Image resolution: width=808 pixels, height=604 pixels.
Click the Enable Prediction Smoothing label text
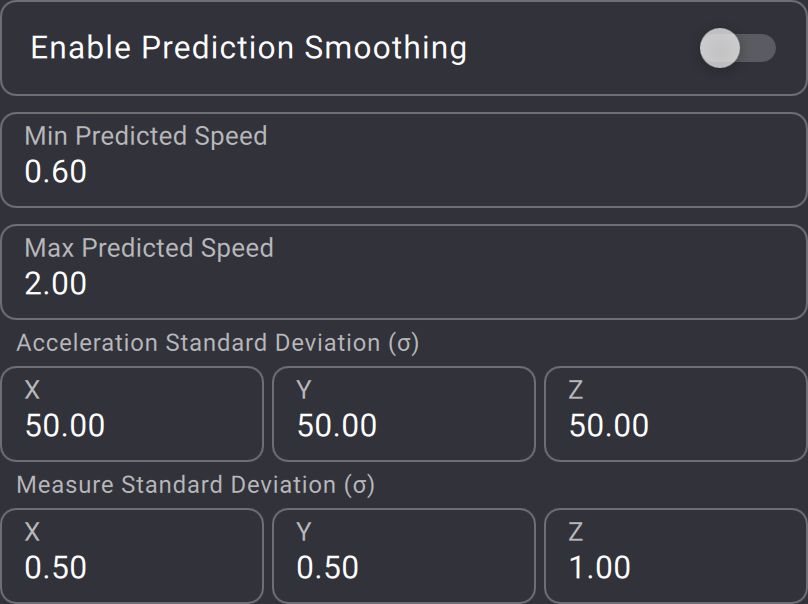pyautogui.click(x=248, y=48)
